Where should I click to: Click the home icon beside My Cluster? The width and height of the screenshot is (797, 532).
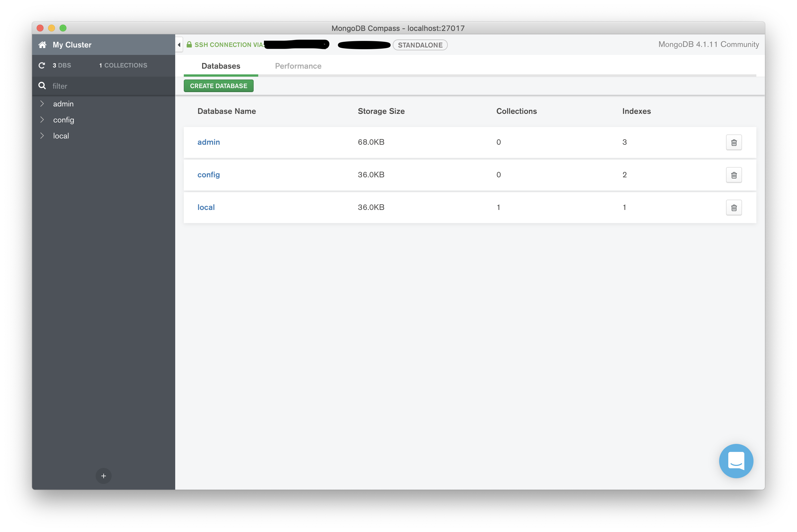42,45
